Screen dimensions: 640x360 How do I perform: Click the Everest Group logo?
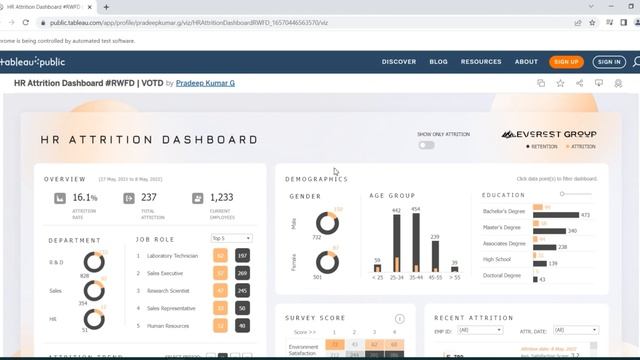[x=549, y=134]
